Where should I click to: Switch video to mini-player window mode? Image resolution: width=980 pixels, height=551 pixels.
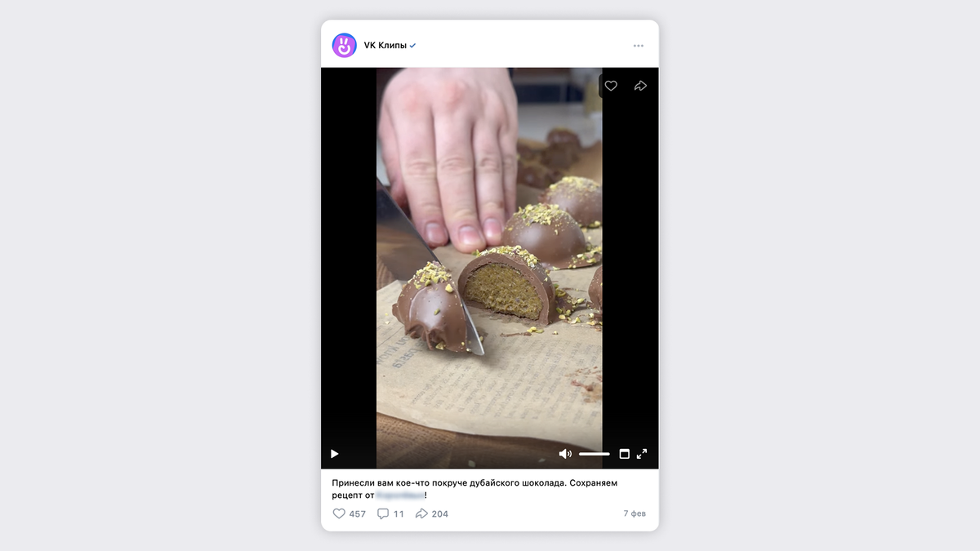(625, 454)
